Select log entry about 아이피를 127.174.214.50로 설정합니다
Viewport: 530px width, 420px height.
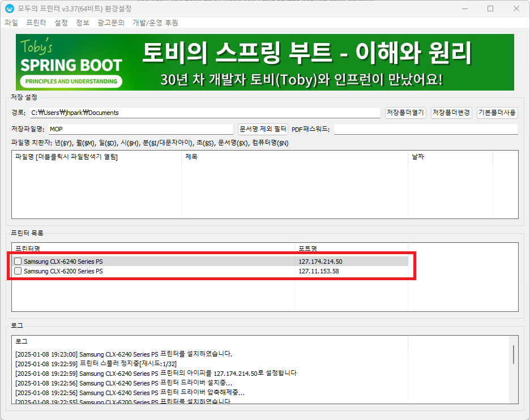point(156,374)
